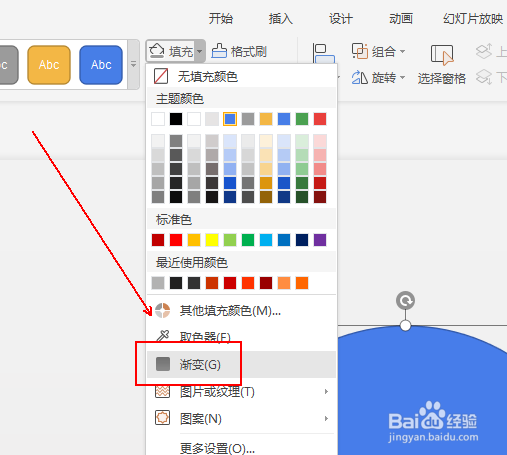This screenshot has width=507, height=455.
Task: Pick the red theme color swatch
Action: pos(320,119)
